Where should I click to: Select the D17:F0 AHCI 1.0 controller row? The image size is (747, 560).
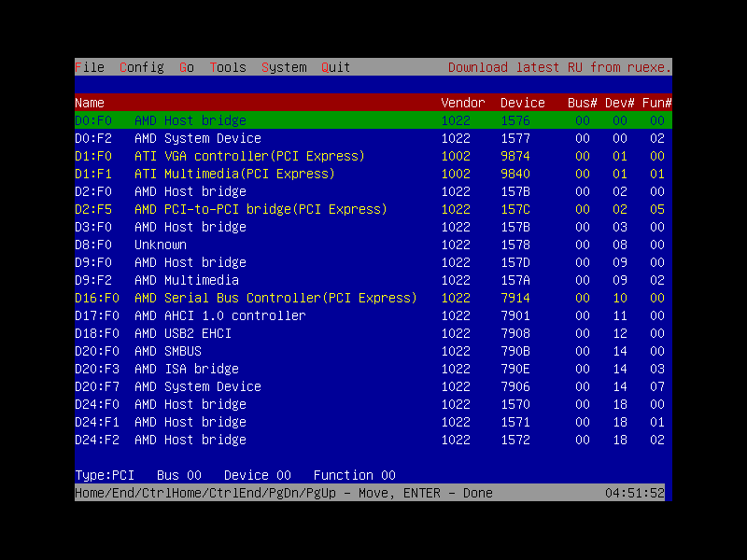[x=373, y=315]
